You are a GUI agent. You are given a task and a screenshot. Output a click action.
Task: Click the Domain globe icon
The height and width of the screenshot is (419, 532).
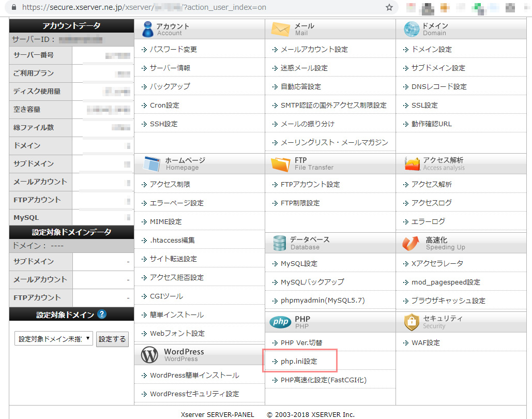coord(412,29)
